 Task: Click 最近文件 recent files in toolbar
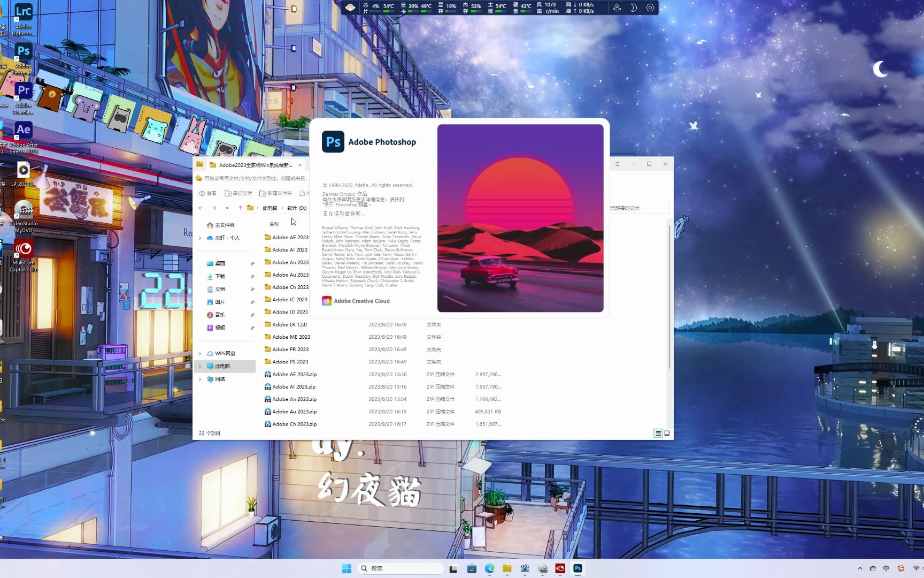[238, 193]
